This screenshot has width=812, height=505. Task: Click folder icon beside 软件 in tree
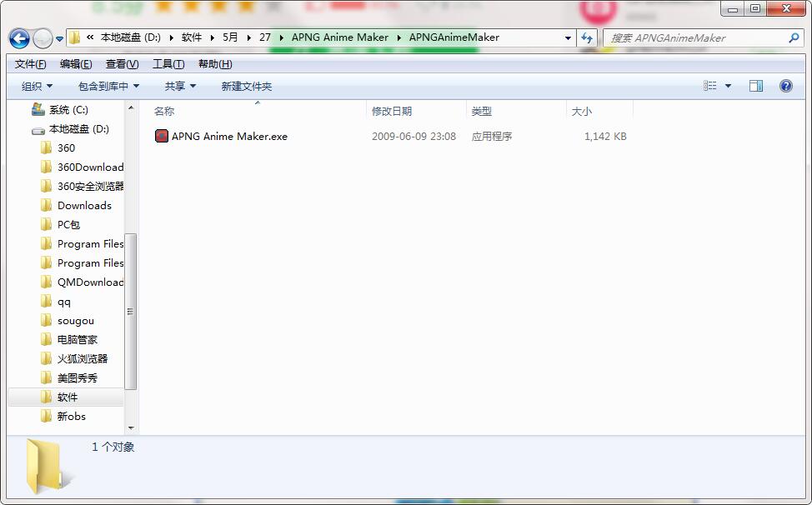click(x=46, y=397)
